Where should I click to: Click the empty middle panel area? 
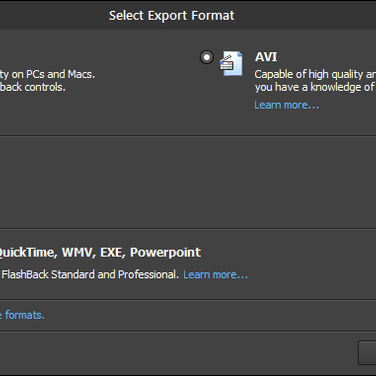(188, 182)
